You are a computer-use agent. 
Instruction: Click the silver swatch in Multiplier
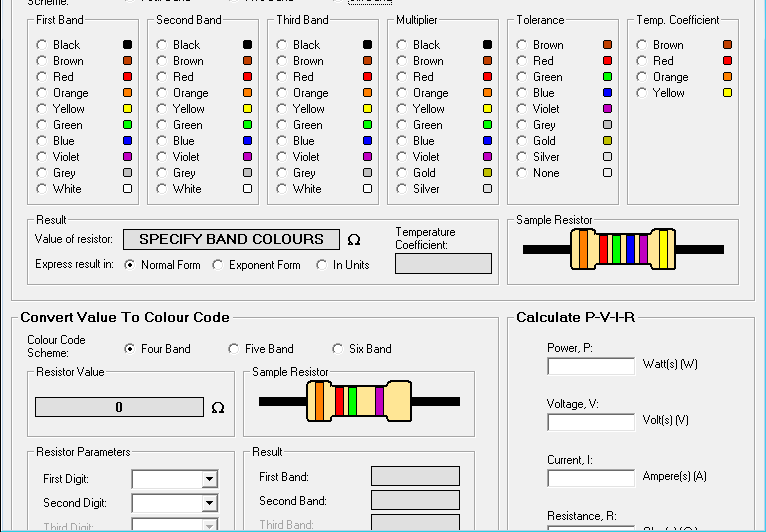(x=488, y=189)
